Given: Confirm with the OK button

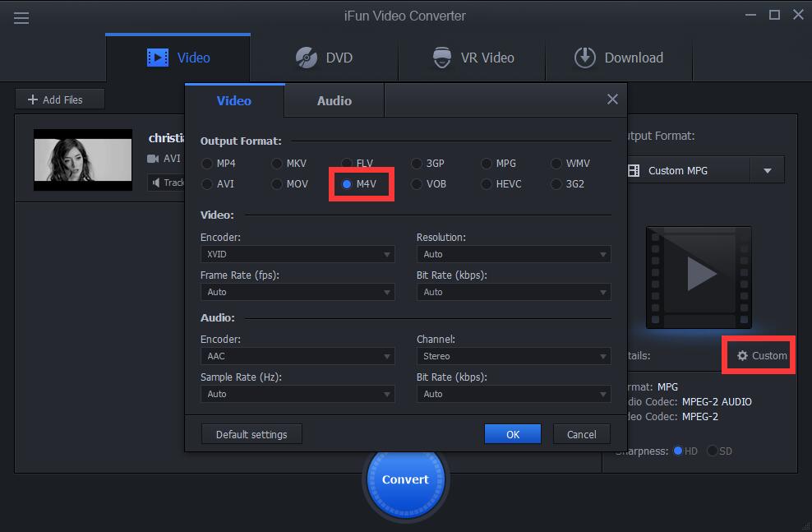Looking at the screenshot, I should click(x=513, y=434).
